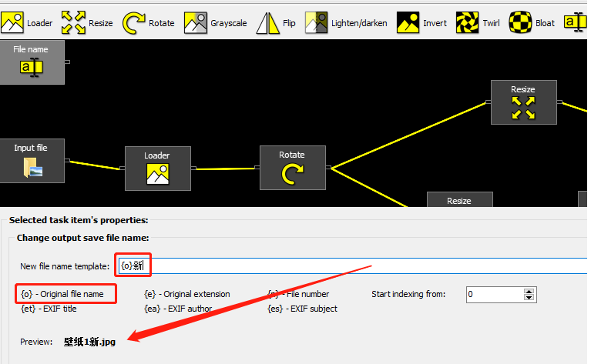The height and width of the screenshot is (364, 591).
Task: Click the {ea} - EXIF author hint
Action: tap(178, 309)
